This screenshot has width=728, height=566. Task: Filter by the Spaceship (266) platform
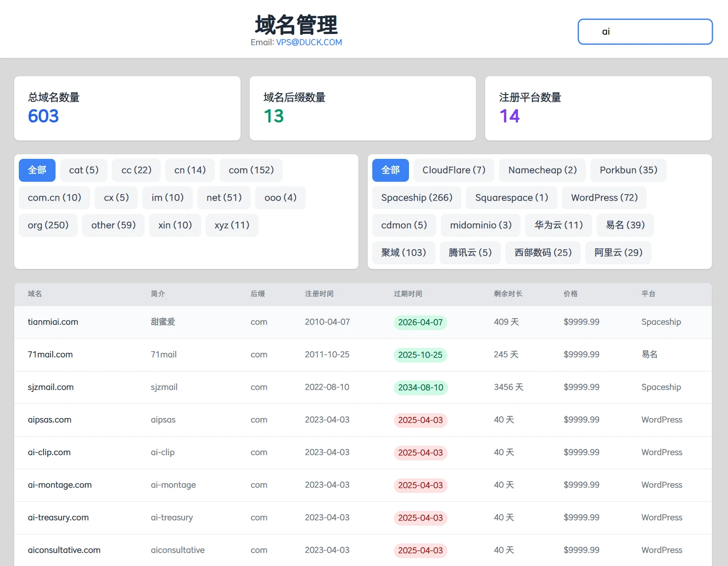[416, 198]
